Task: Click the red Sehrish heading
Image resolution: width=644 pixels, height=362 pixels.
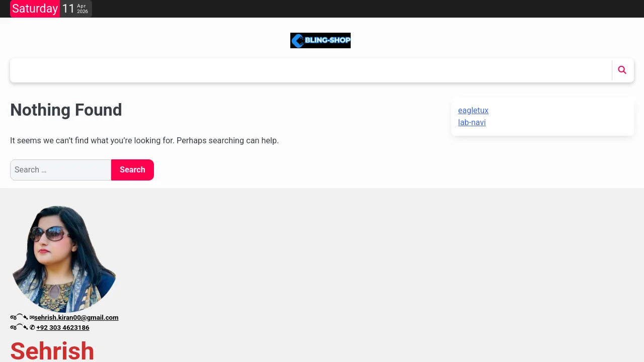Action: (x=52, y=351)
